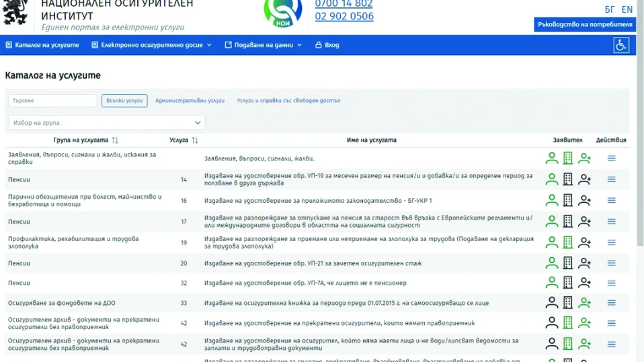Open the actions menu icon for row 32
The width and height of the screenshot is (644, 362).
click(611, 283)
